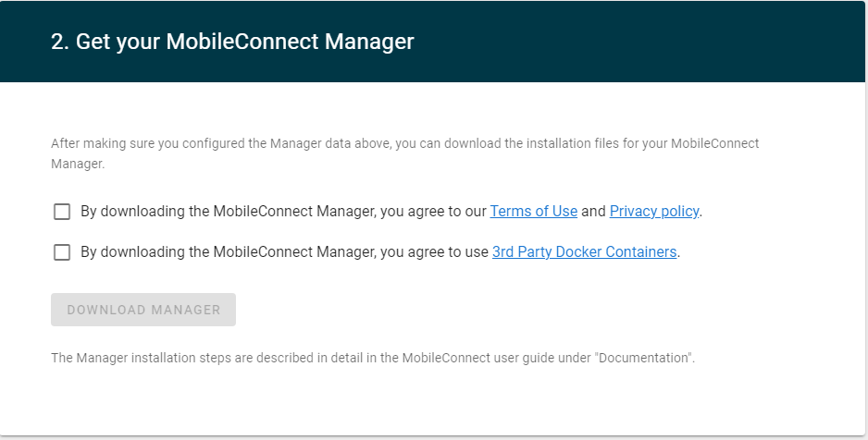868x440 pixels.
Task: Click the word "Documentation" in the footer note
Action: tap(643, 358)
